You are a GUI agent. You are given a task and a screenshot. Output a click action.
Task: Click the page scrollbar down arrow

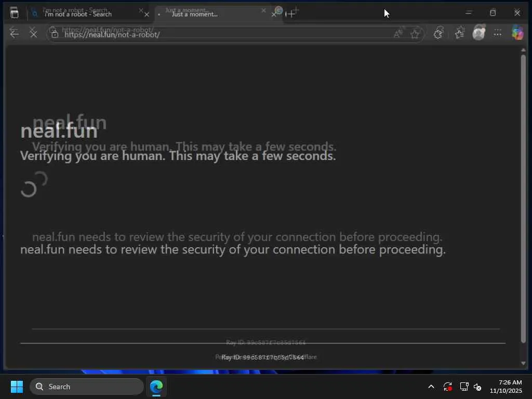[524, 363]
